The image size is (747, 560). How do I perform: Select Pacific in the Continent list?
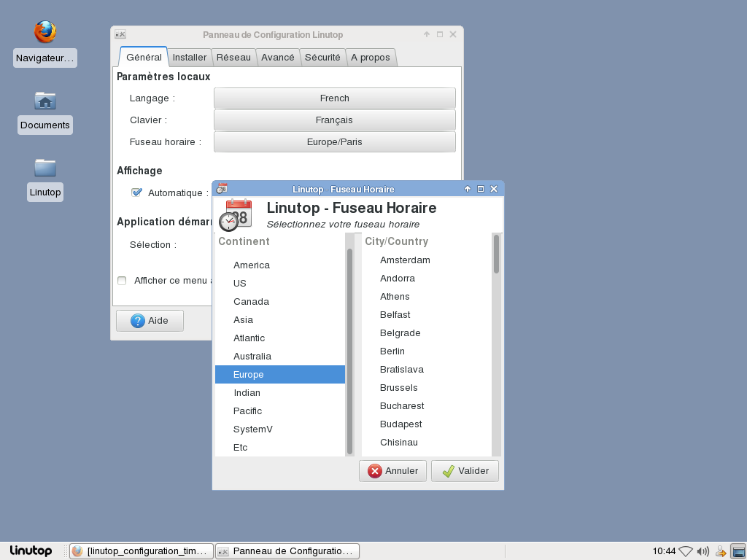pyautogui.click(x=280, y=411)
